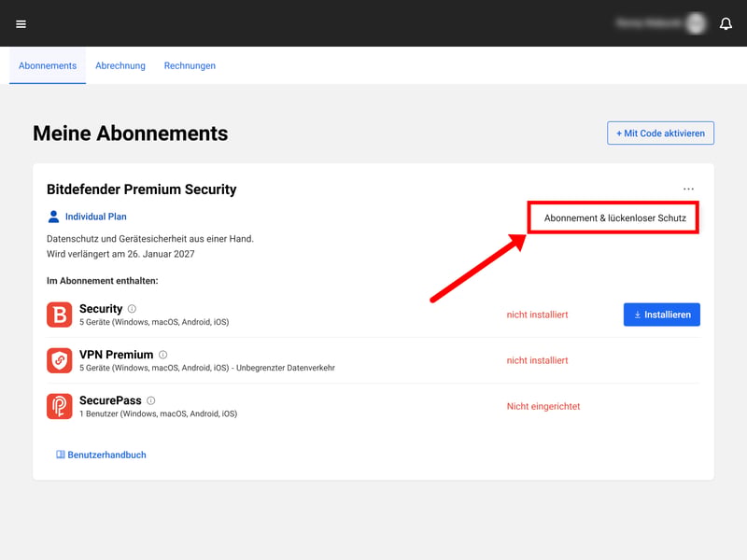This screenshot has height=560, width=747.
Task: Click the Bitdefender Security product icon
Action: (60, 315)
